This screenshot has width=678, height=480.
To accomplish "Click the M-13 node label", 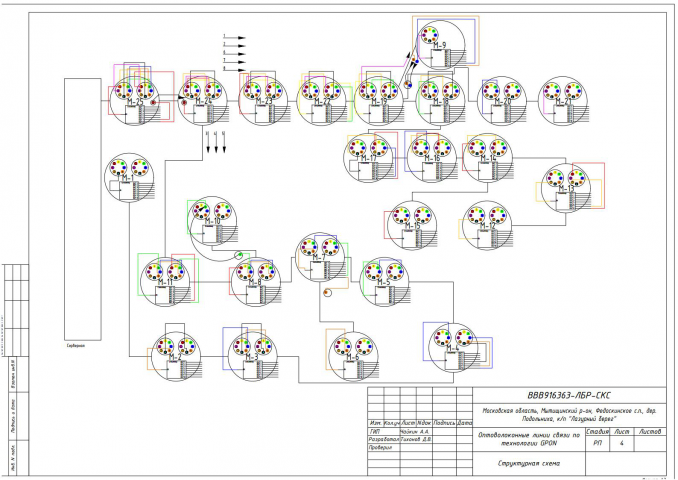I will coord(566,189).
